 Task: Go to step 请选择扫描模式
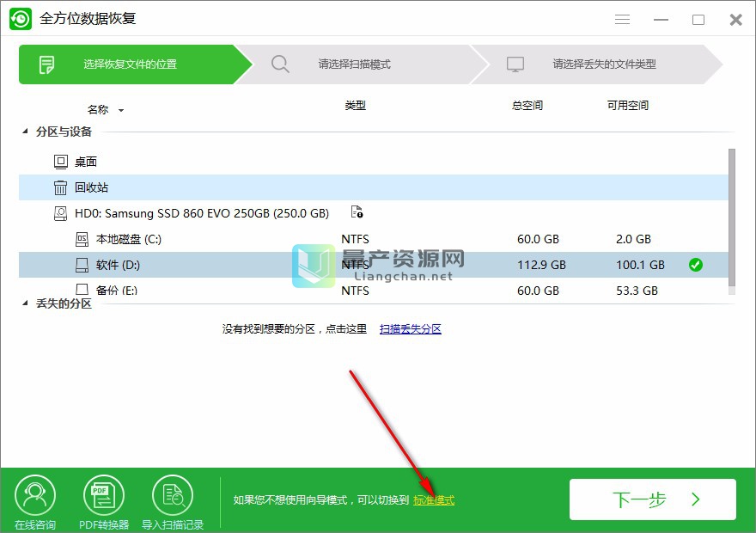[x=363, y=64]
